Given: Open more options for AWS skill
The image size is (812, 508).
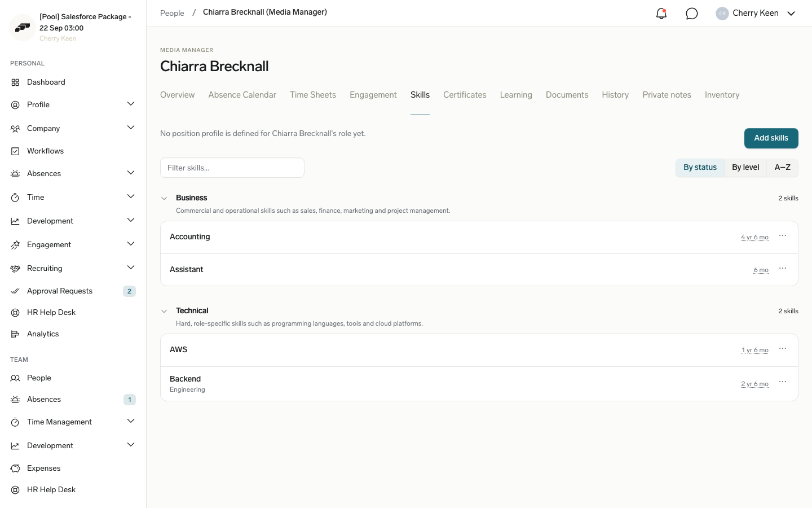Looking at the screenshot, I should click(783, 349).
